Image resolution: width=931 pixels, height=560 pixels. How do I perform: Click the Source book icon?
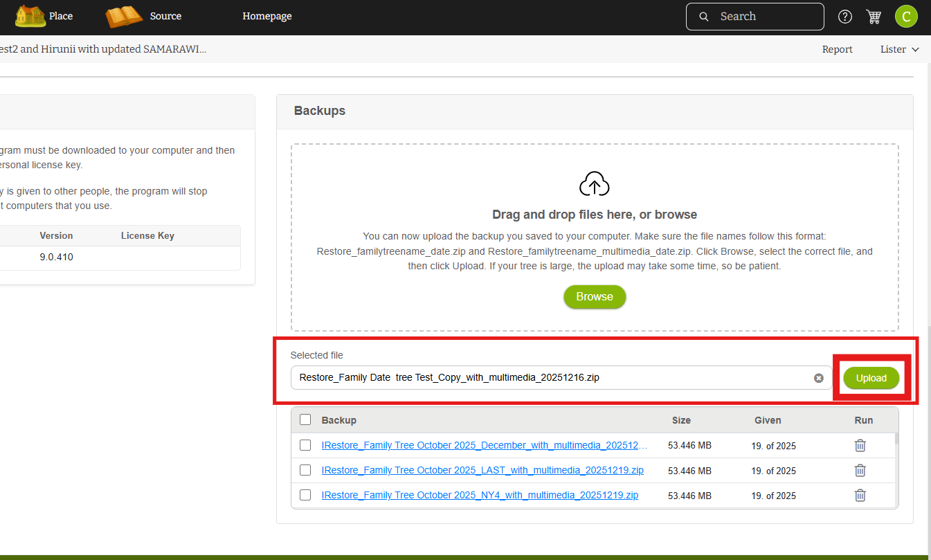pyautogui.click(x=124, y=16)
